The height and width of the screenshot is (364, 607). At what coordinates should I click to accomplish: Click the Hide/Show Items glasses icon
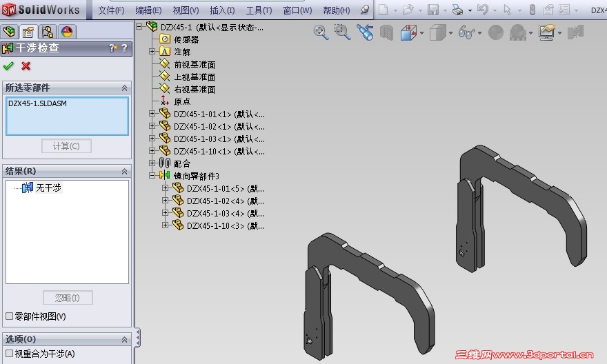tap(466, 32)
